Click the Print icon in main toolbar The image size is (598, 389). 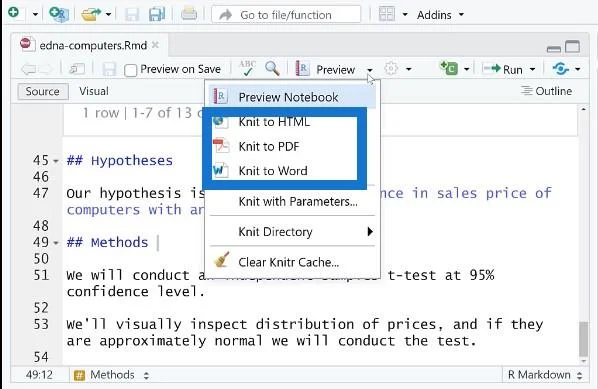point(189,14)
